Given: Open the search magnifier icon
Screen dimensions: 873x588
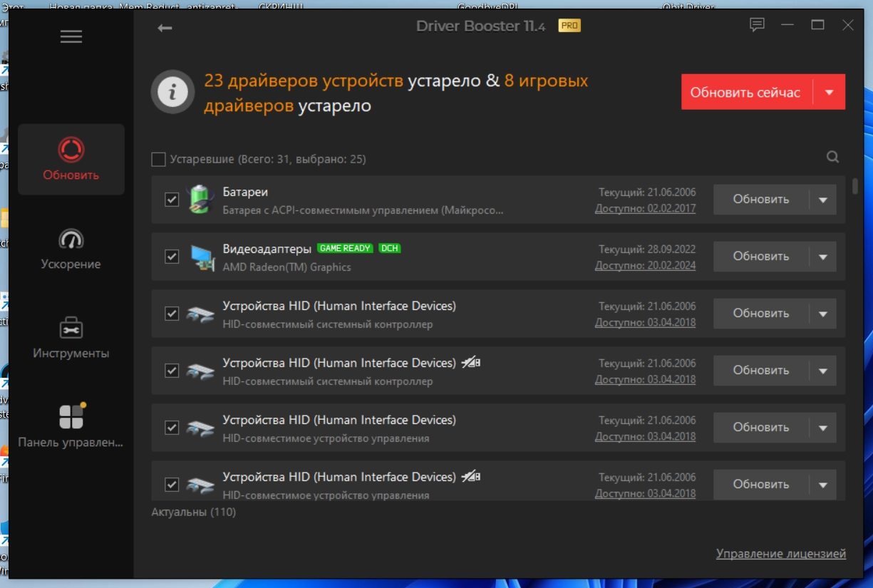Looking at the screenshot, I should click(832, 158).
